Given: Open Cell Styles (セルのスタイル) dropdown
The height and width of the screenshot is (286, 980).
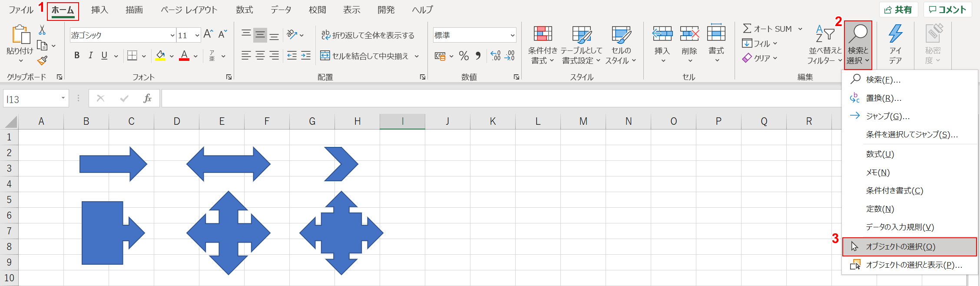Looking at the screenshot, I should click(x=621, y=45).
